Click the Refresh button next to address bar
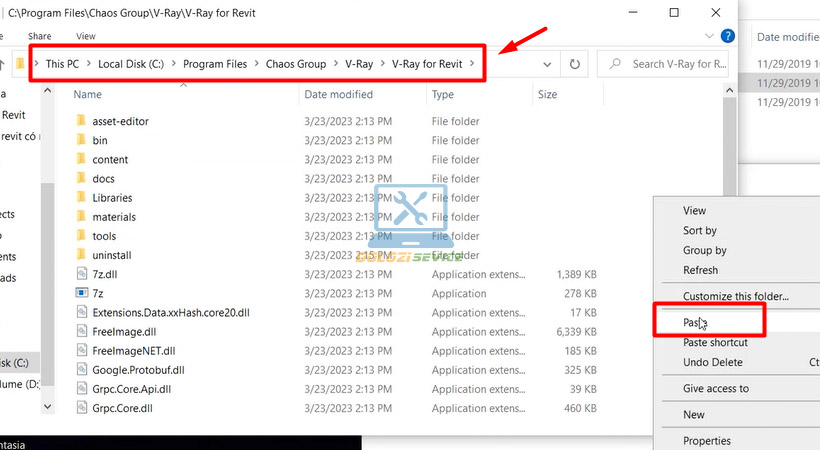Screen dimensions: 820x450 point(575,64)
